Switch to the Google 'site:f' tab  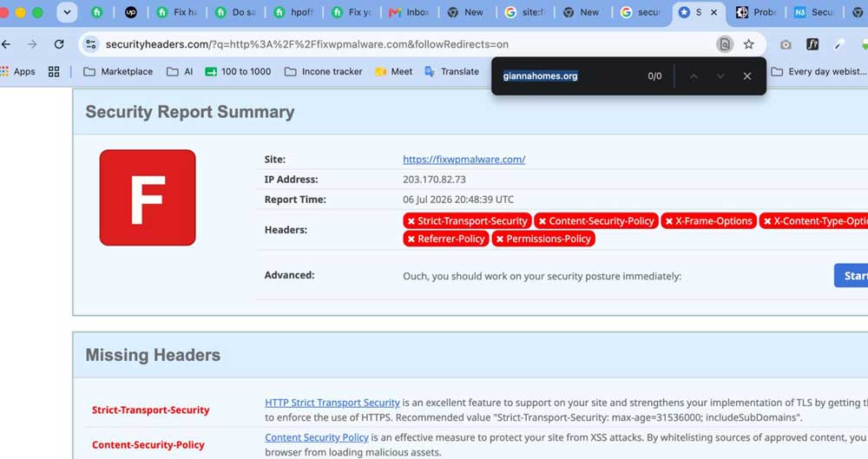(525, 12)
